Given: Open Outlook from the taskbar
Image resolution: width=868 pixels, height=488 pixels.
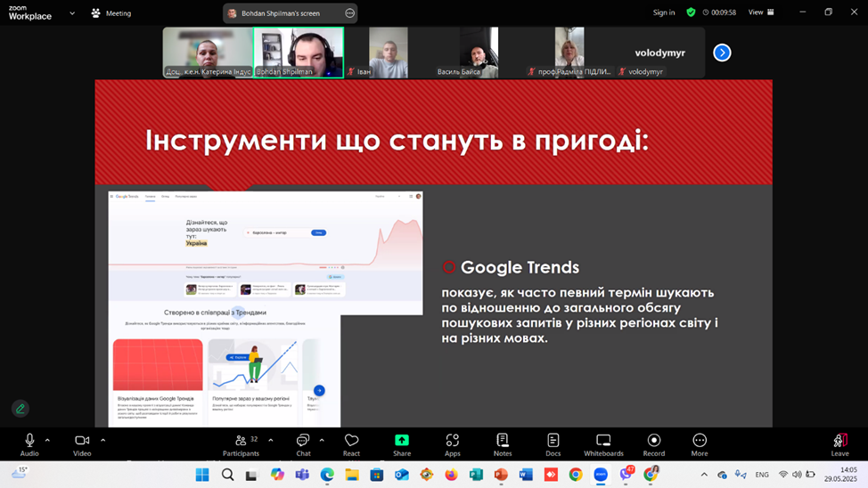Looking at the screenshot, I should point(402,475).
